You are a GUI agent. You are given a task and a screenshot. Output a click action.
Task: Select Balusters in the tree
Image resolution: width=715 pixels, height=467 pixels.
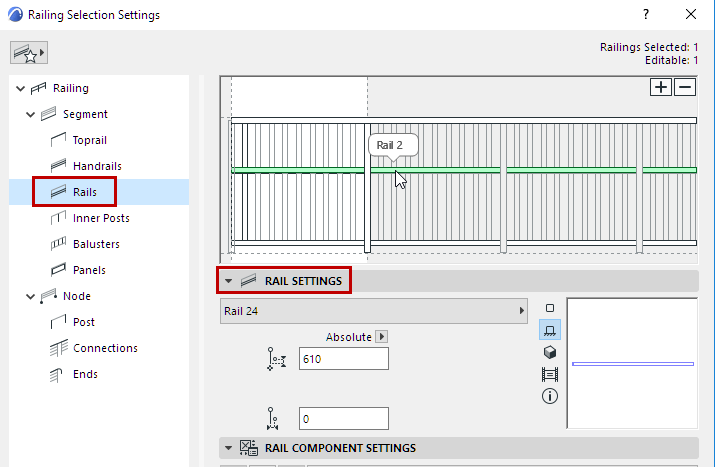[x=96, y=244]
